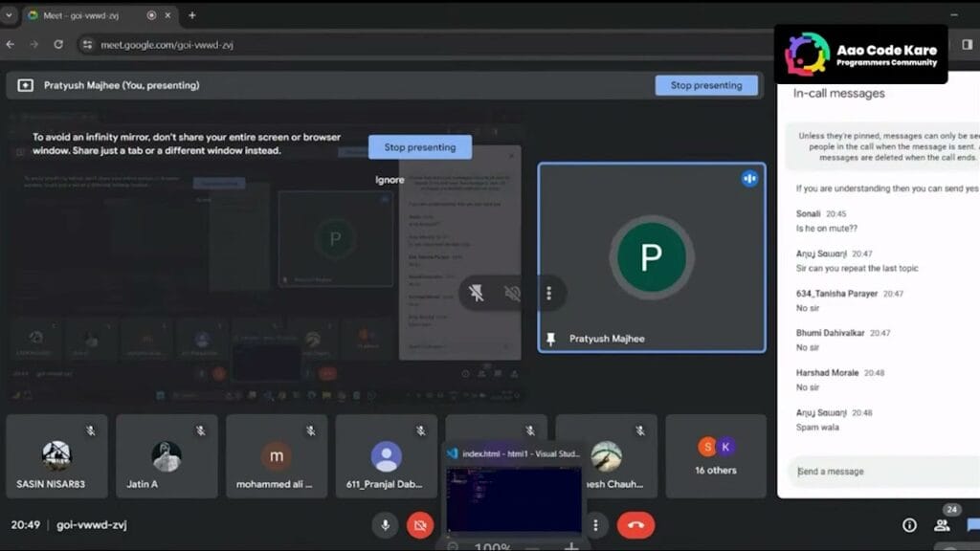The image size is (980, 551).
Task: Expand the 16 others participants tile
Action: pos(715,456)
